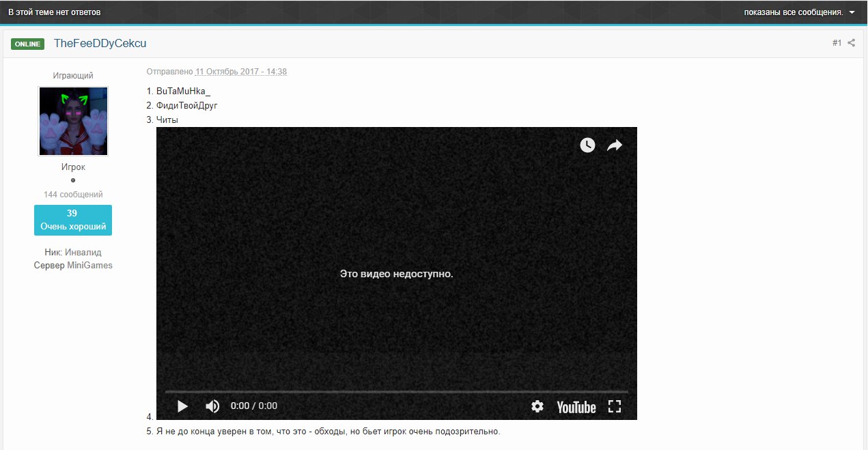This screenshot has height=450, width=868.
Task: Play the embedded YouTube video
Action: [x=182, y=406]
